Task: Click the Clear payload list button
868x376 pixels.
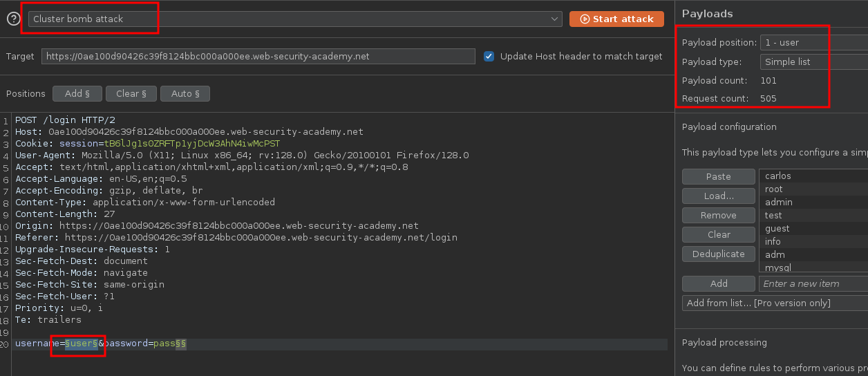Action: click(718, 235)
